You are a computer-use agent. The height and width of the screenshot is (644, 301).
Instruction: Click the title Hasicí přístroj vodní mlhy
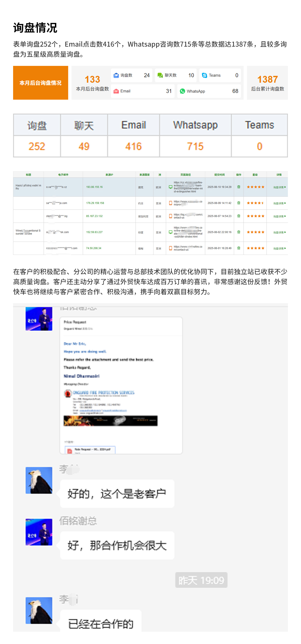(x=28, y=187)
